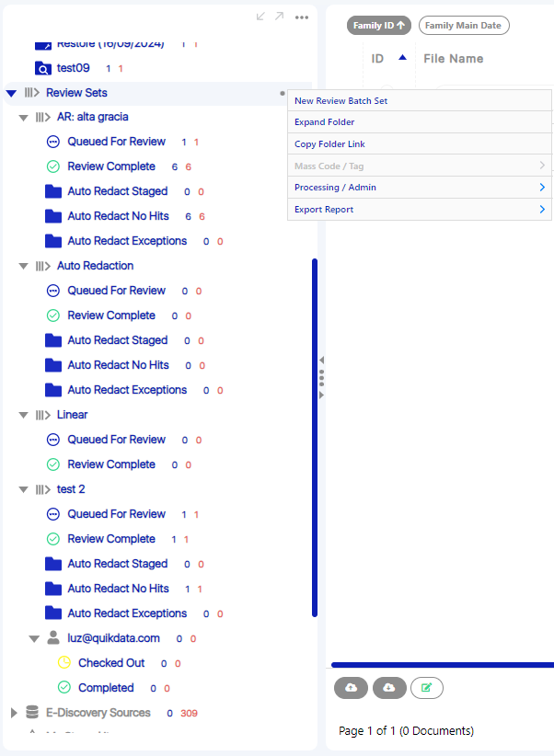Click Review Complete check icon under AR: alta gracia

(x=53, y=166)
